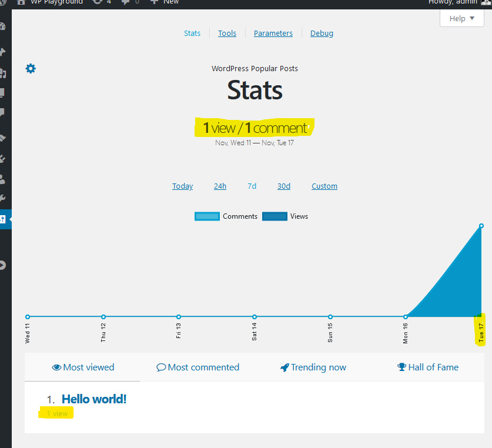Click the '1 view / 1 comment' summary
492x448 pixels.
click(x=255, y=128)
